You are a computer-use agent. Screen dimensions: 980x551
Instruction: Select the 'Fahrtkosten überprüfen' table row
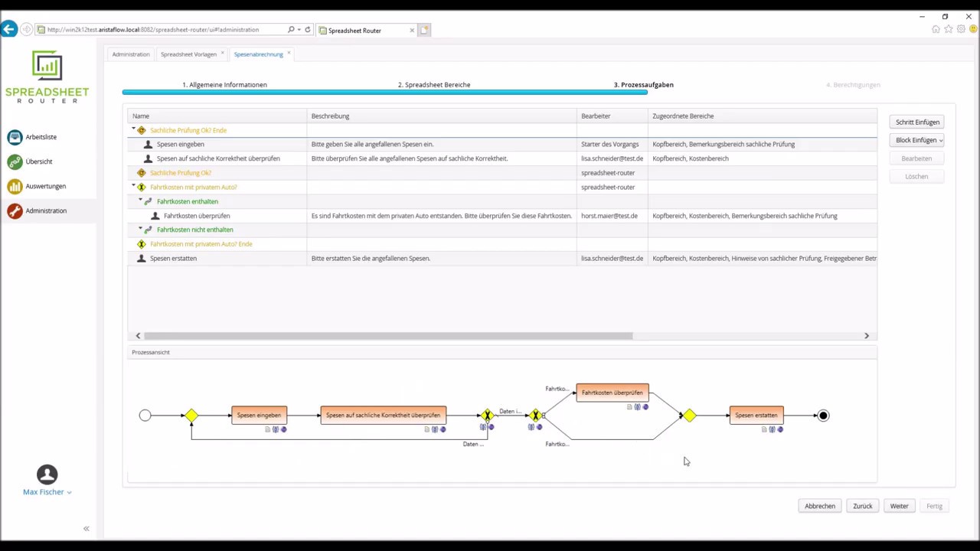pos(502,216)
